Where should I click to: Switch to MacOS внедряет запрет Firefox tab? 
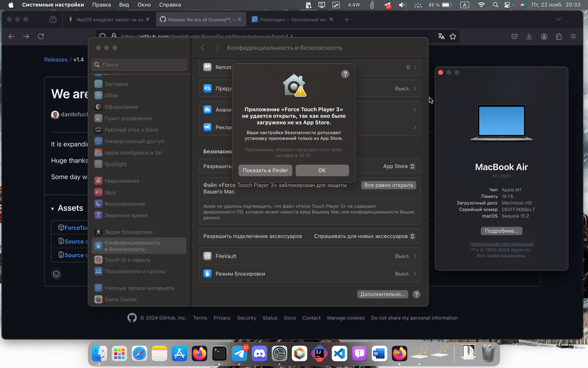(109, 20)
